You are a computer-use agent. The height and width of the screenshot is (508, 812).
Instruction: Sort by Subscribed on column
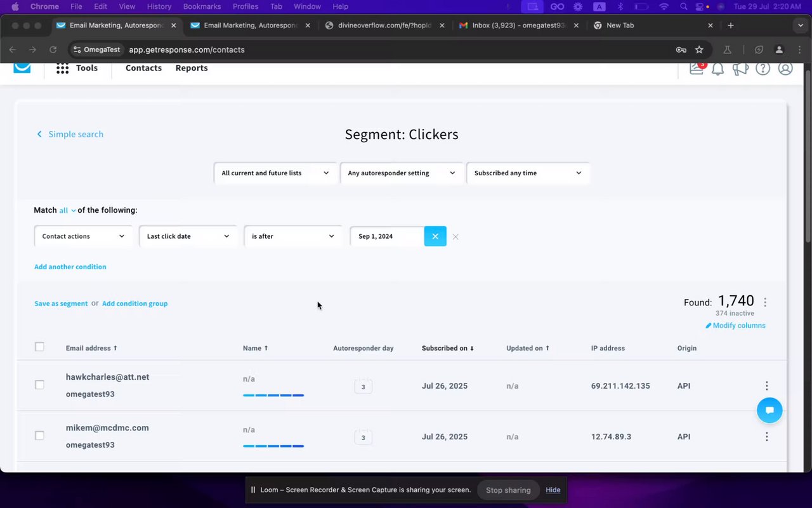(448, 348)
